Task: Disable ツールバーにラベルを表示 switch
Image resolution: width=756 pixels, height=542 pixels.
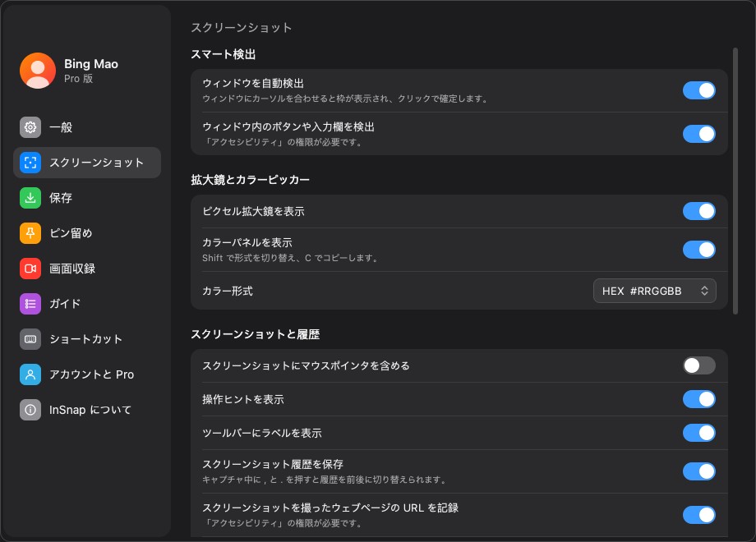Action: [x=698, y=433]
